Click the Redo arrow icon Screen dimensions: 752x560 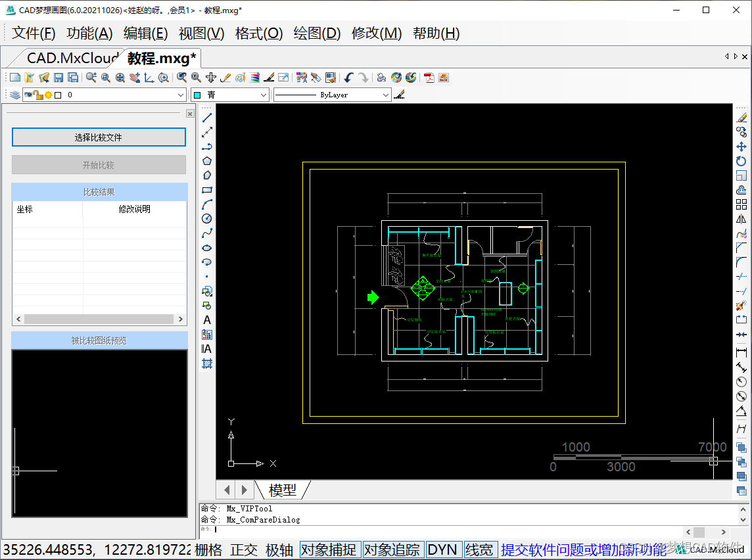tap(363, 78)
